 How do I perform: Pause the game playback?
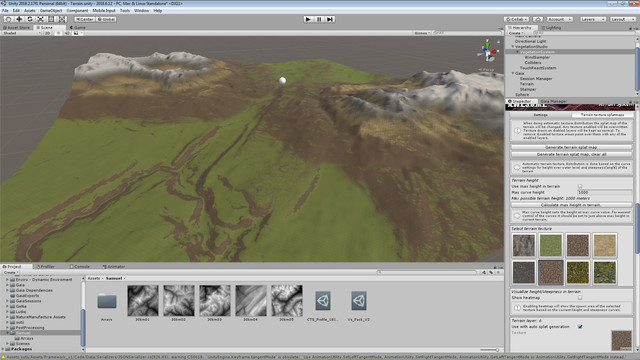319,19
